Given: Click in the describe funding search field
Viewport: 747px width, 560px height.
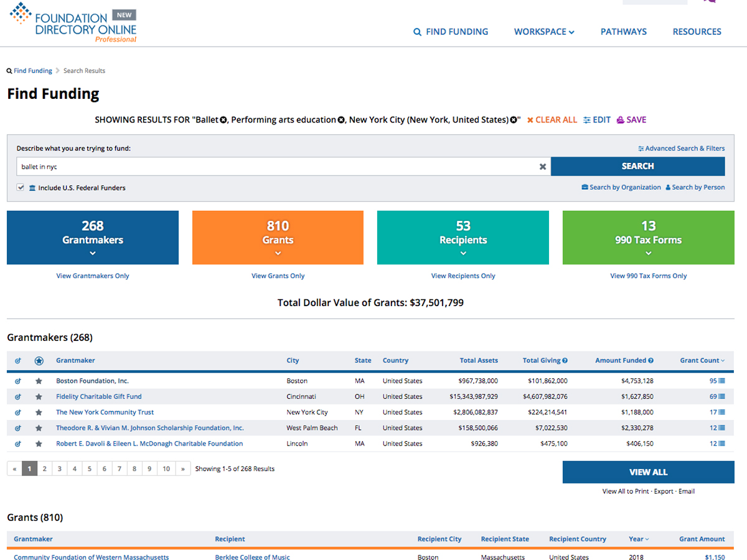Looking at the screenshot, I should [274, 167].
